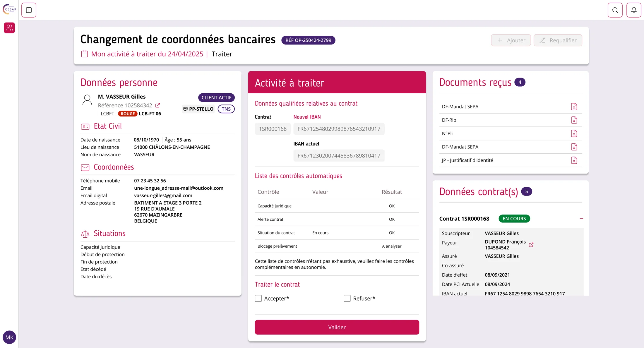Click the Ajouter button

[511, 40]
